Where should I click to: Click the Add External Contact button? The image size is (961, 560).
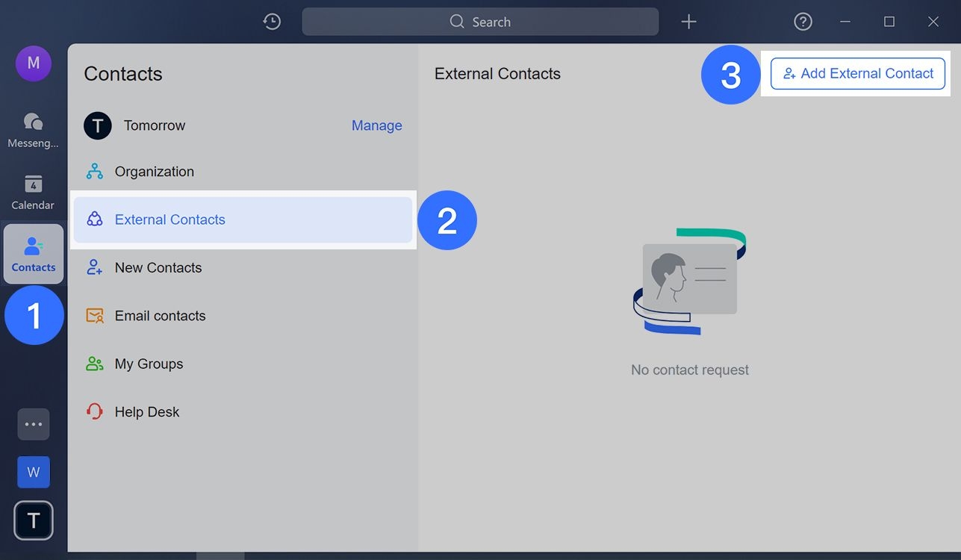click(x=856, y=73)
